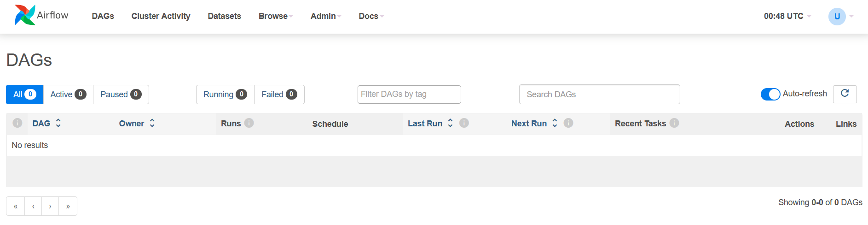Filter by Running DAGs
This screenshot has height=225, width=868.
[x=225, y=95]
